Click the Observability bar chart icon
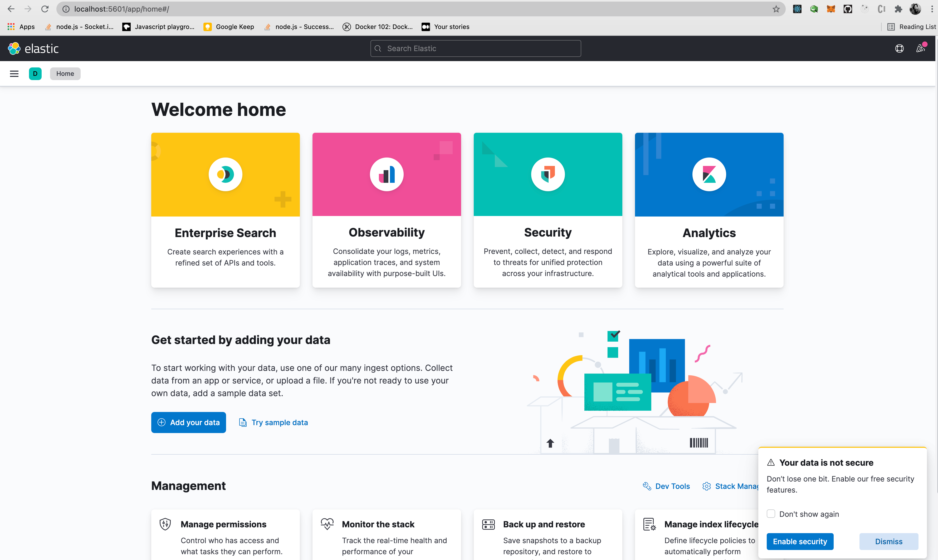This screenshot has height=560, width=938. [387, 174]
